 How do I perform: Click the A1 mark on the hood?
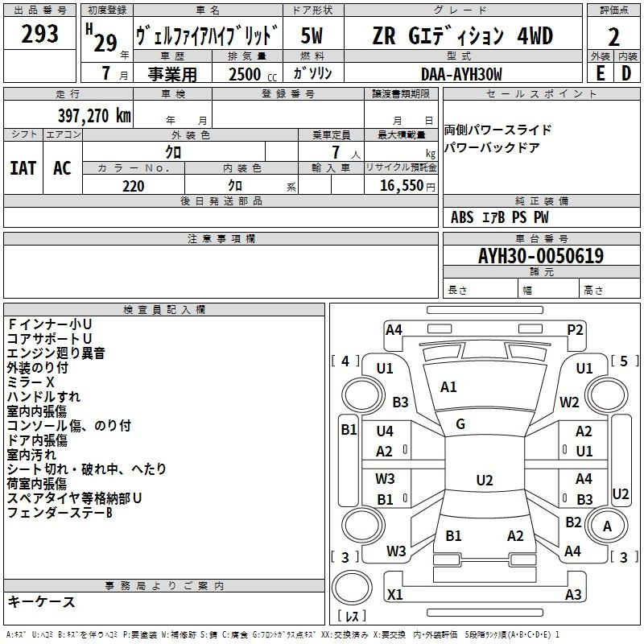[x=448, y=387]
